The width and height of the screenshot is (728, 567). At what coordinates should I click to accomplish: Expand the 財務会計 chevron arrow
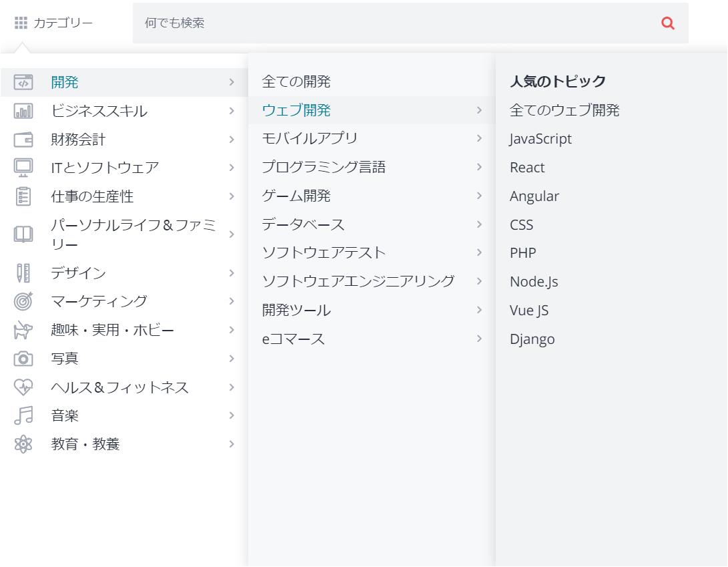pos(232,140)
